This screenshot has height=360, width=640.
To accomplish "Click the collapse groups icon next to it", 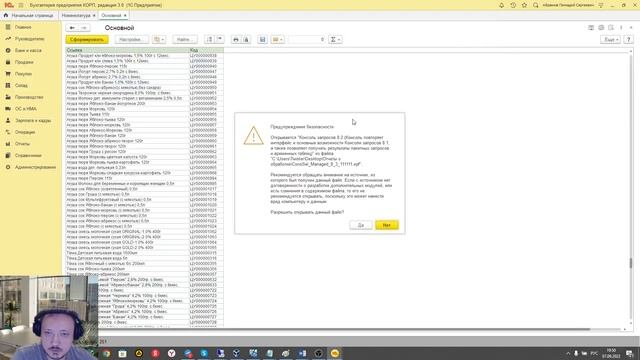I will pos(220,40).
